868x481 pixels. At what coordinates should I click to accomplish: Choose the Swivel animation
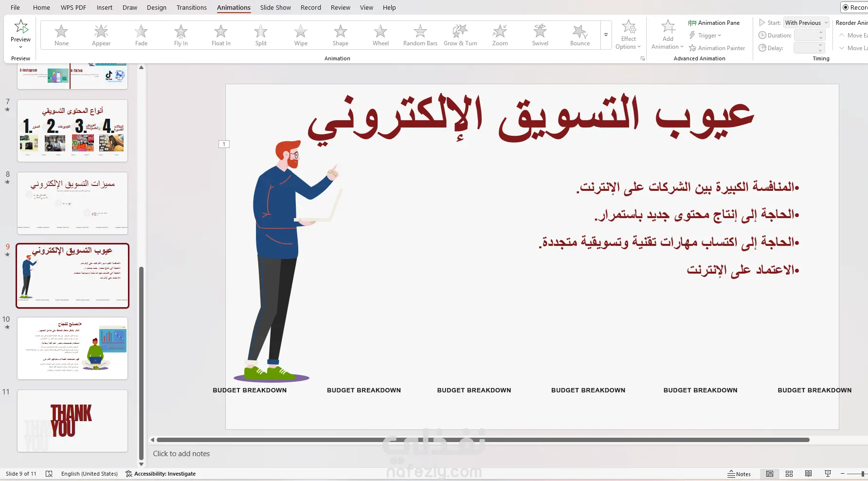[x=540, y=35]
